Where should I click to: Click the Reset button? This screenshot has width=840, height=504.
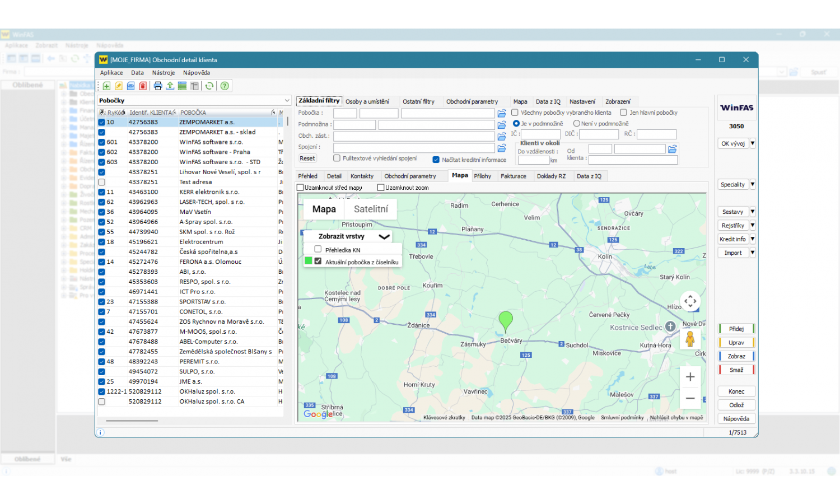(307, 158)
